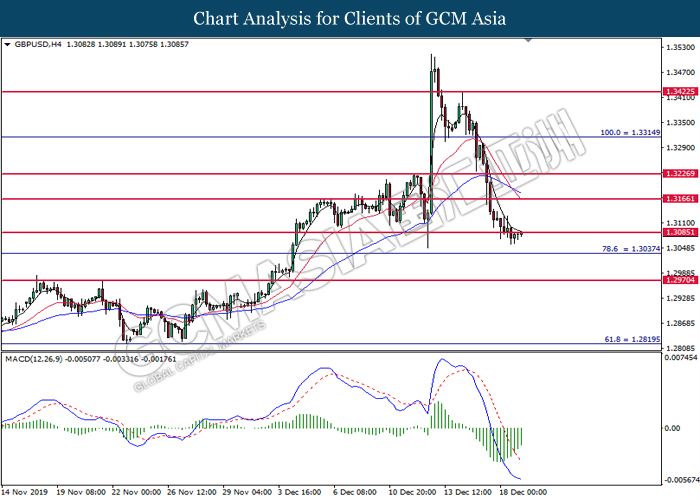The height and width of the screenshot is (500, 700).
Task: Click the triangle arrow beside GBPUSD,H4 label
Action: pyautogui.click(x=7, y=45)
